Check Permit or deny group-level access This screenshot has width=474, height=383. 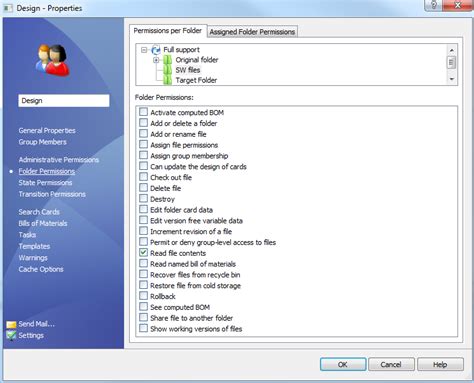(143, 242)
